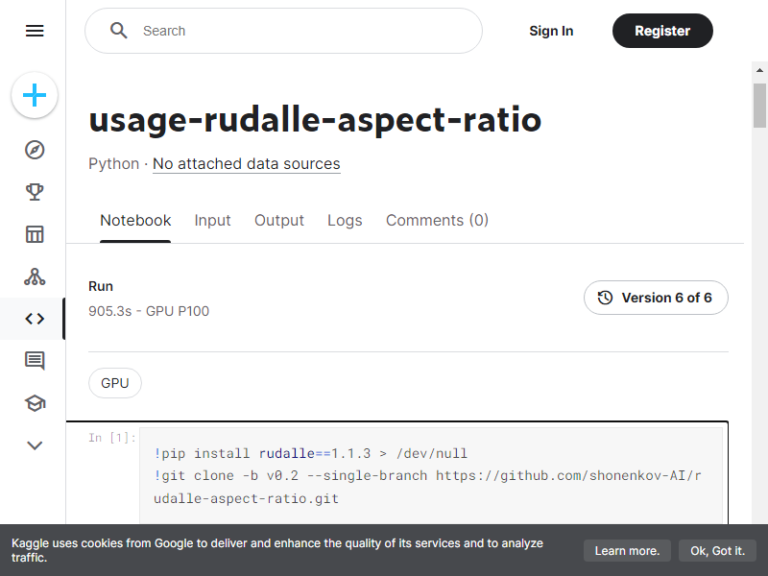Viewport: 768px width, 576px height.
Task: Click the git clone command line
Action: click(x=427, y=487)
